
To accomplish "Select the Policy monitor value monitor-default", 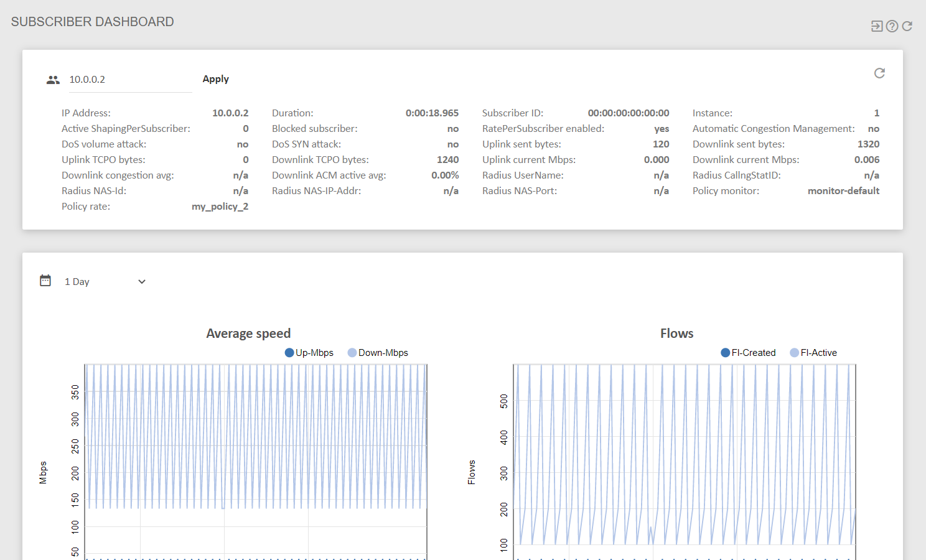I will click(844, 191).
